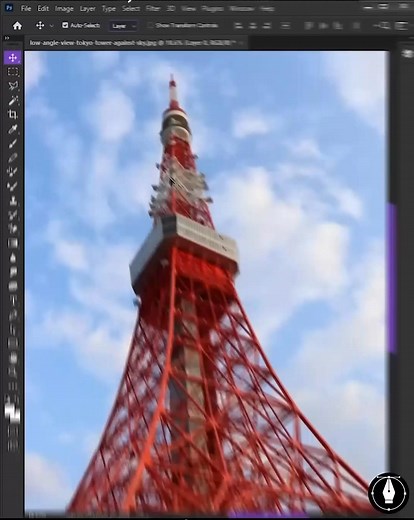Open the Window menu

(242, 8)
